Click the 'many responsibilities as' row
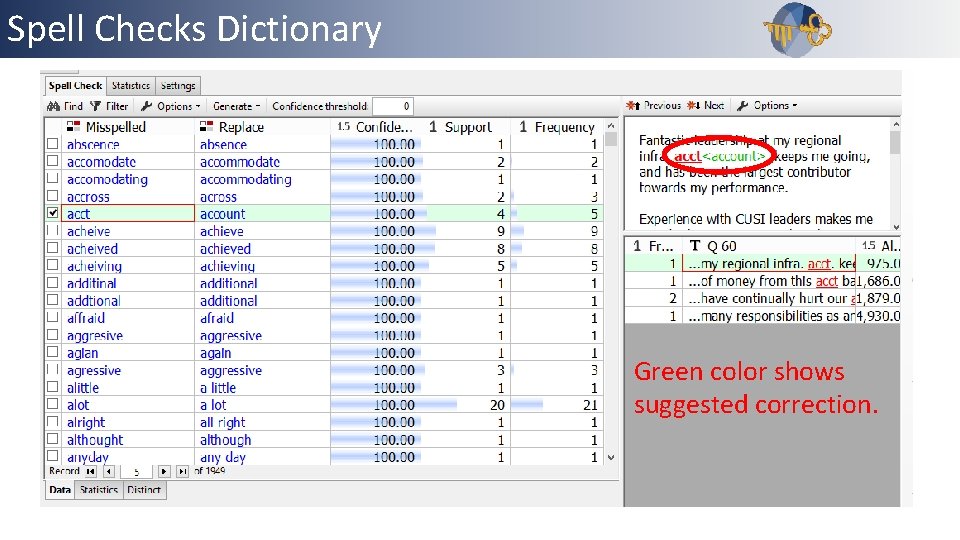The height and width of the screenshot is (540, 960). (x=762, y=316)
